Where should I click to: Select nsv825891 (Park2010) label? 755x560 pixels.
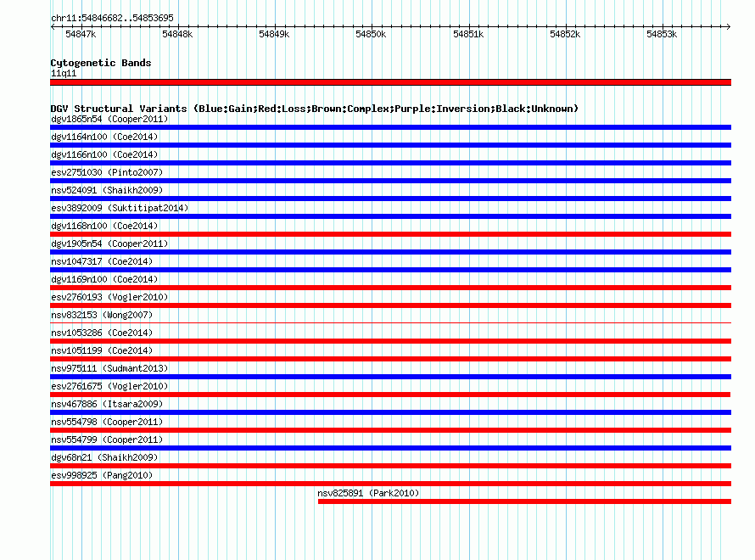(x=368, y=493)
